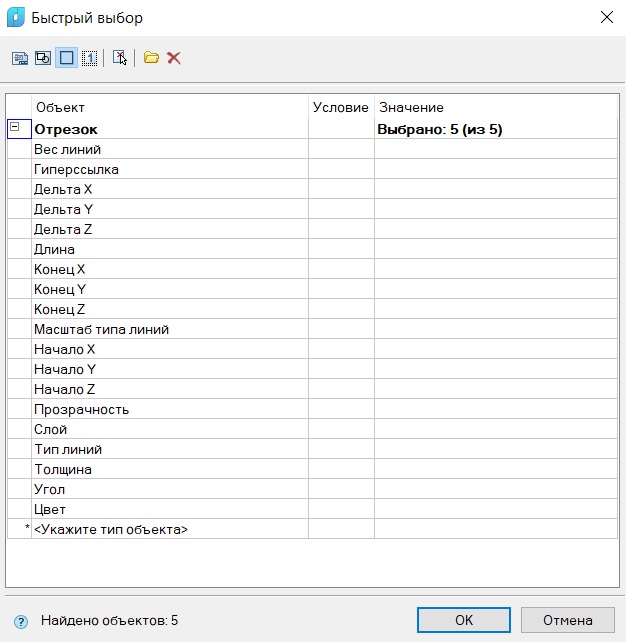Screen dimensions: 626x642
Task: Click the second toolbar icon with overlapping shapes
Action: (43, 58)
